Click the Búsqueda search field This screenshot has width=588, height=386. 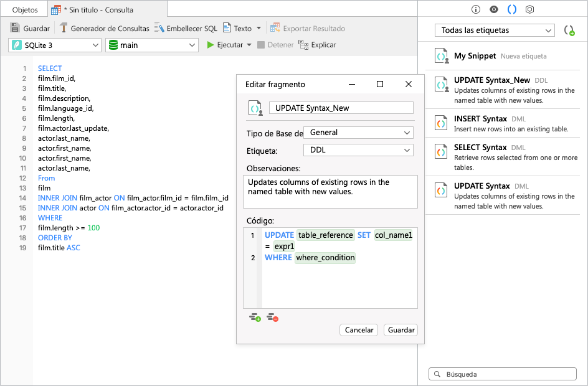click(x=502, y=374)
